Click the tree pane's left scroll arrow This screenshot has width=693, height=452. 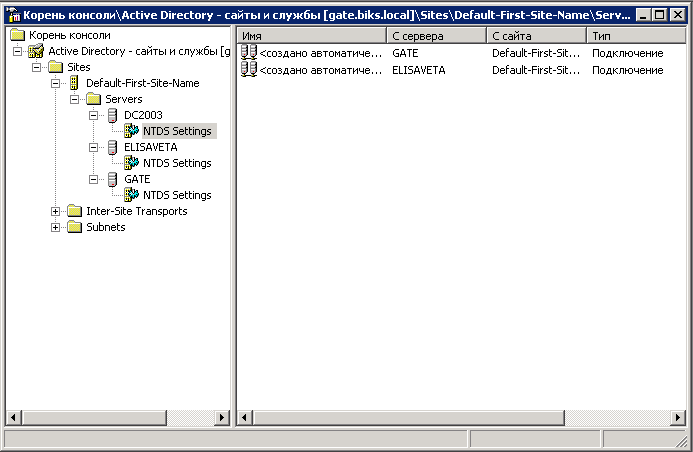14,417
